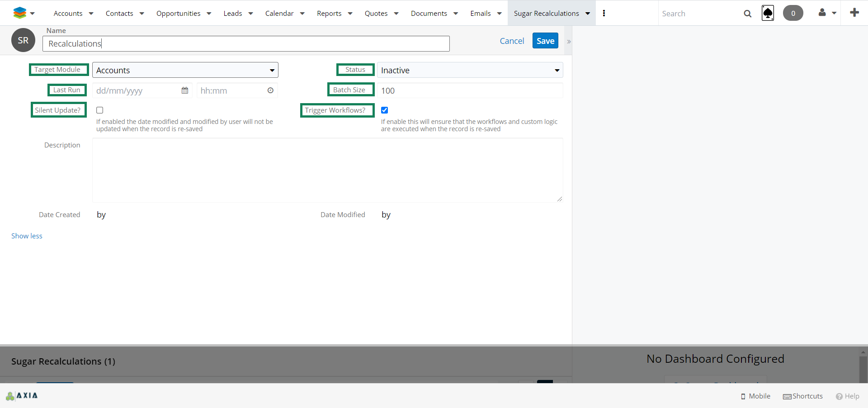
Task: Click the Cancel link
Action: [512, 41]
